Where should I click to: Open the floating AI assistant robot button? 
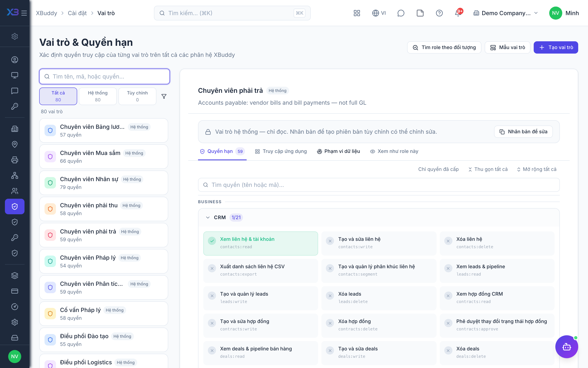566,347
